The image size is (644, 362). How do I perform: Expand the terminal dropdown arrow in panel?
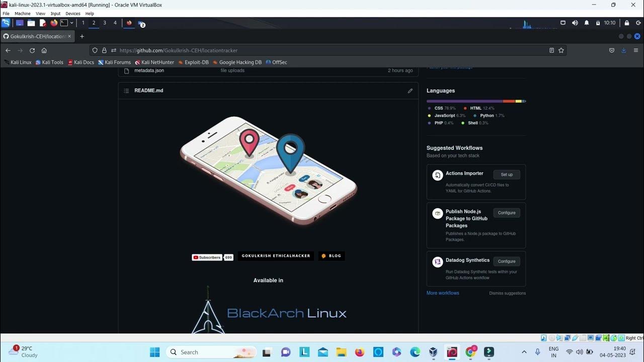click(x=71, y=23)
